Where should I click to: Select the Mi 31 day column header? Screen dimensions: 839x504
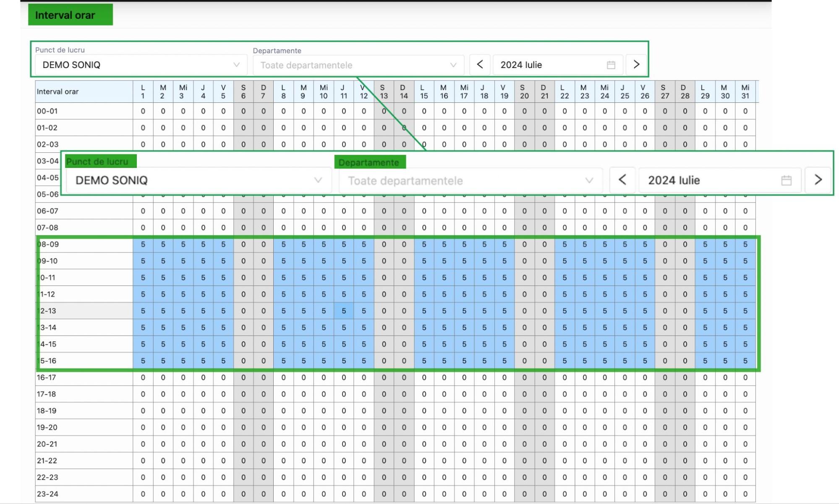tap(745, 91)
